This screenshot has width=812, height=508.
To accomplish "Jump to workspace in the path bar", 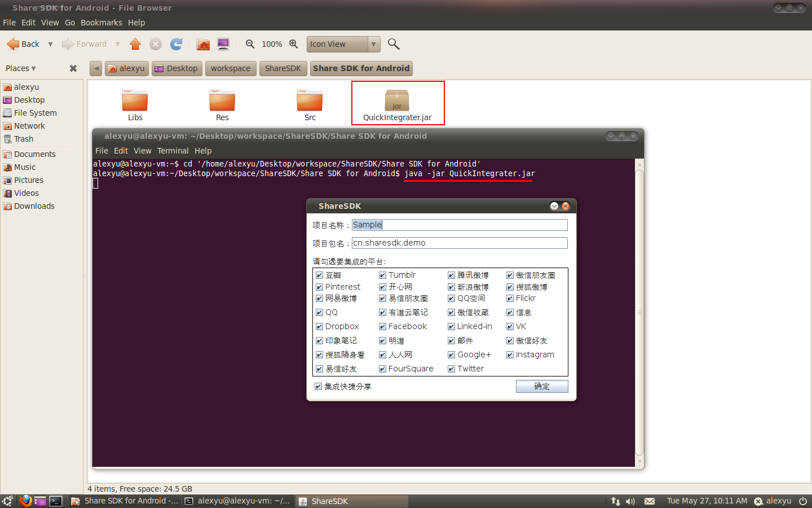I will click(231, 68).
